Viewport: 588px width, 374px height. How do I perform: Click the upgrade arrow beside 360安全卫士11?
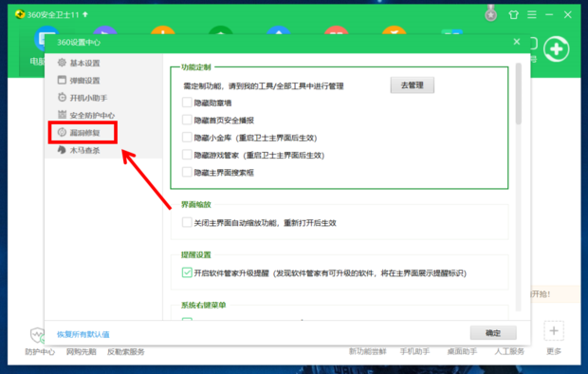pyautogui.click(x=85, y=14)
